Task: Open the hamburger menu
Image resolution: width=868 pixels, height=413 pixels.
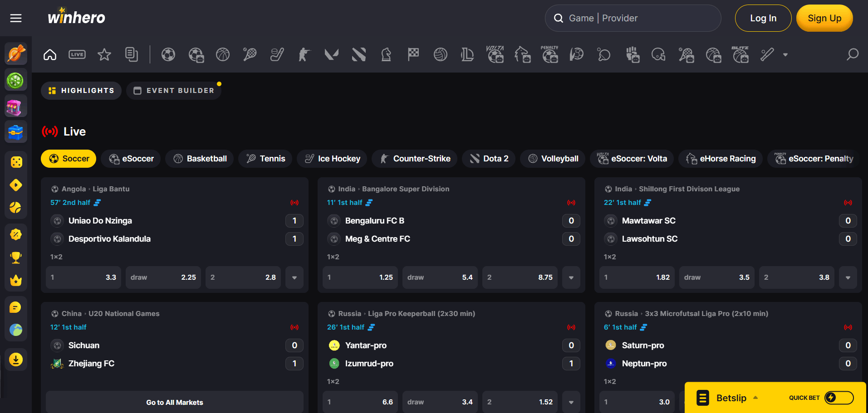Action: (16, 18)
